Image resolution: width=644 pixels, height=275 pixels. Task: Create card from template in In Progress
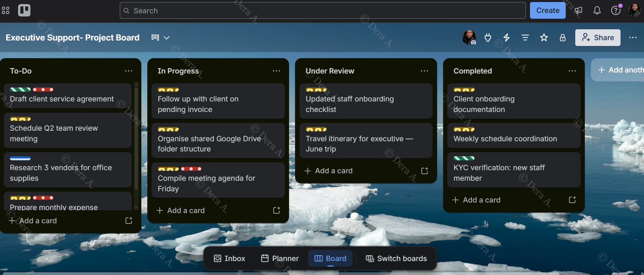tap(276, 210)
